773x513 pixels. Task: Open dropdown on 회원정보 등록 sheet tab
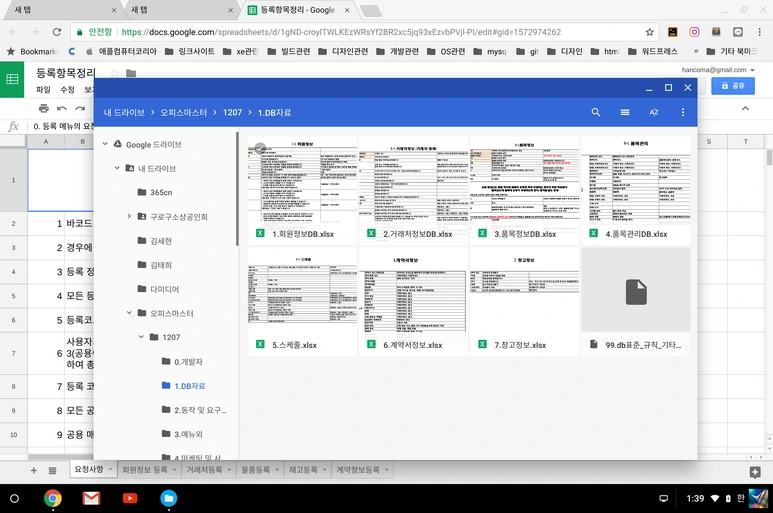174,470
